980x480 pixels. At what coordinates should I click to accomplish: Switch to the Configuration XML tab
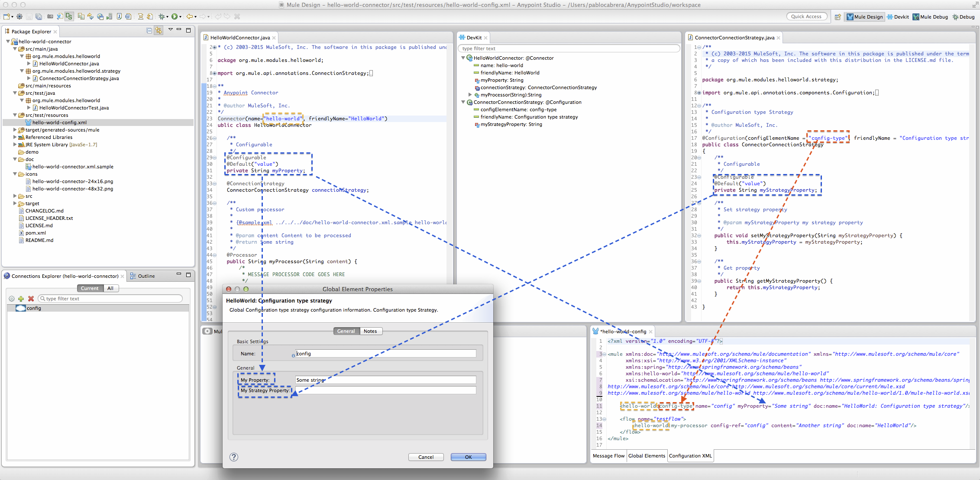[x=690, y=456]
